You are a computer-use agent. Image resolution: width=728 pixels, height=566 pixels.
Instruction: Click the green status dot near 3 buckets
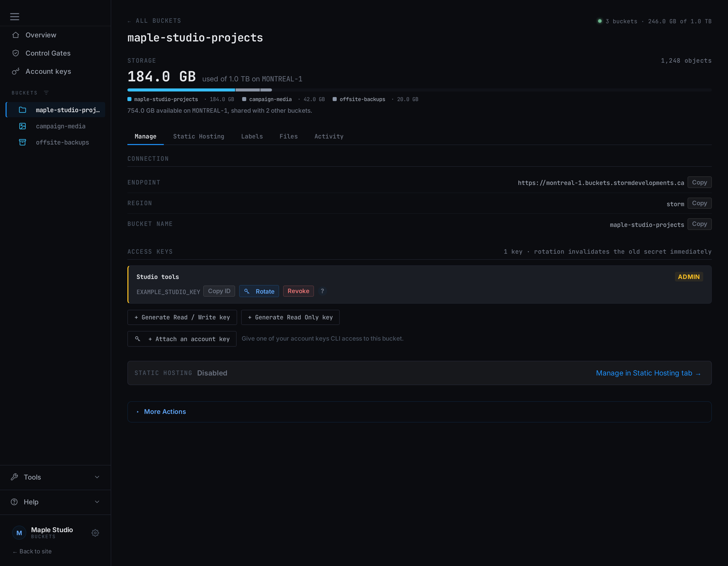(x=600, y=21)
